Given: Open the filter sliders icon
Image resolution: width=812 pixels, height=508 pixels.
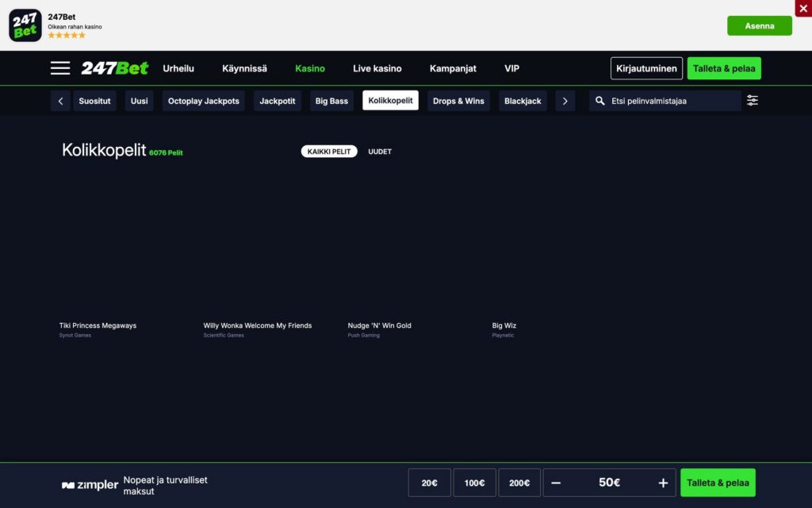Looking at the screenshot, I should [752, 101].
